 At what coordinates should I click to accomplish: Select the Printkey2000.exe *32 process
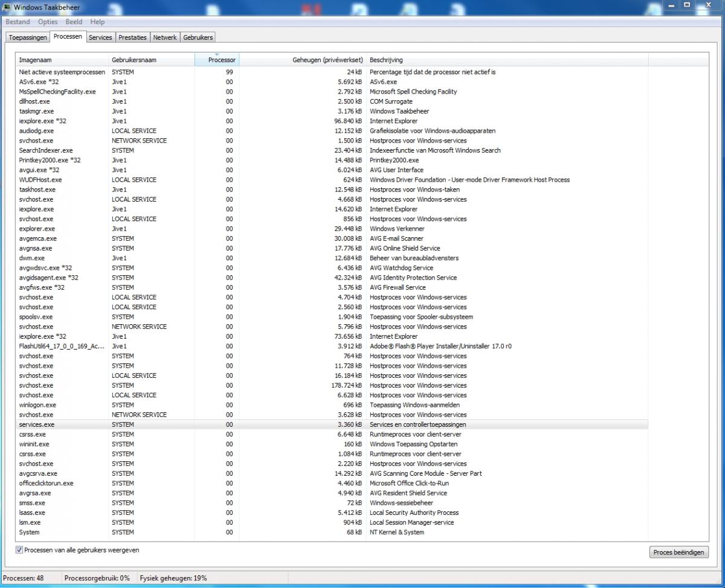332,160
